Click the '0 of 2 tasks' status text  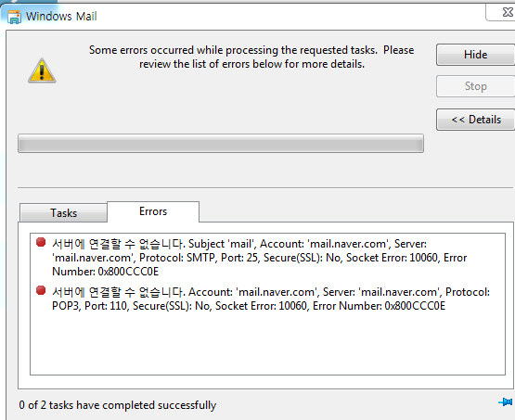[118, 405]
